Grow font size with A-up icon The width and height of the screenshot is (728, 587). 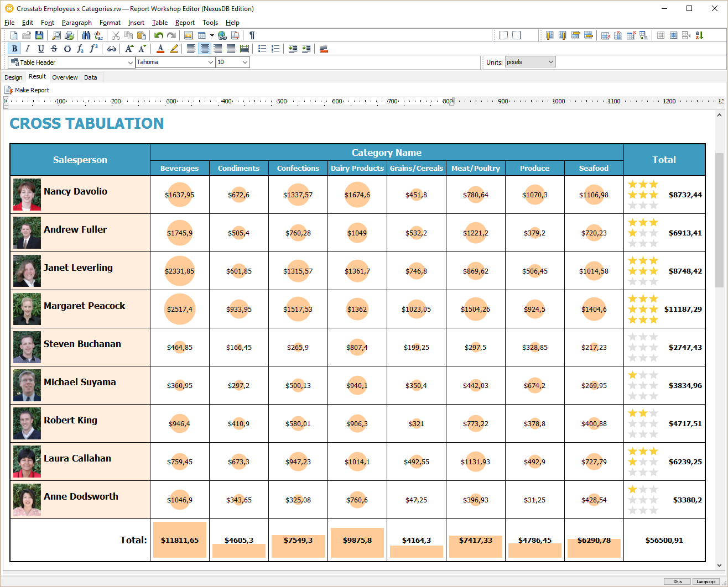(x=129, y=49)
